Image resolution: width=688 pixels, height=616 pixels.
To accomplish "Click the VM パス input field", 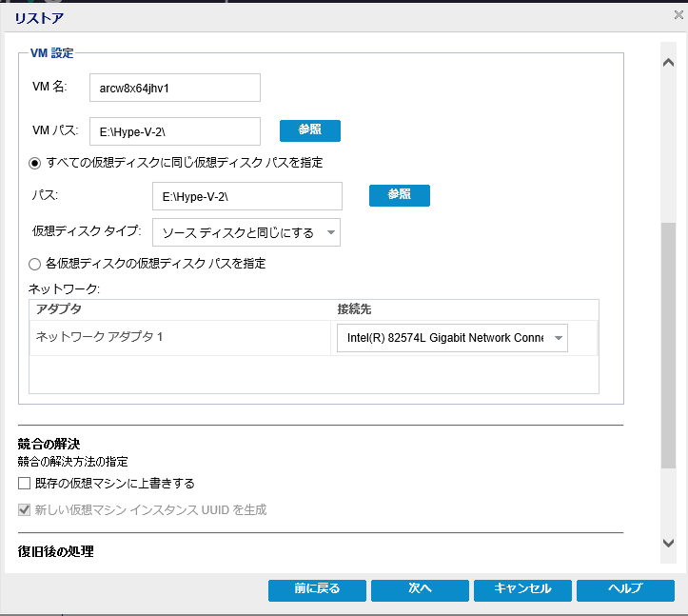I will pyautogui.click(x=175, y=131).
